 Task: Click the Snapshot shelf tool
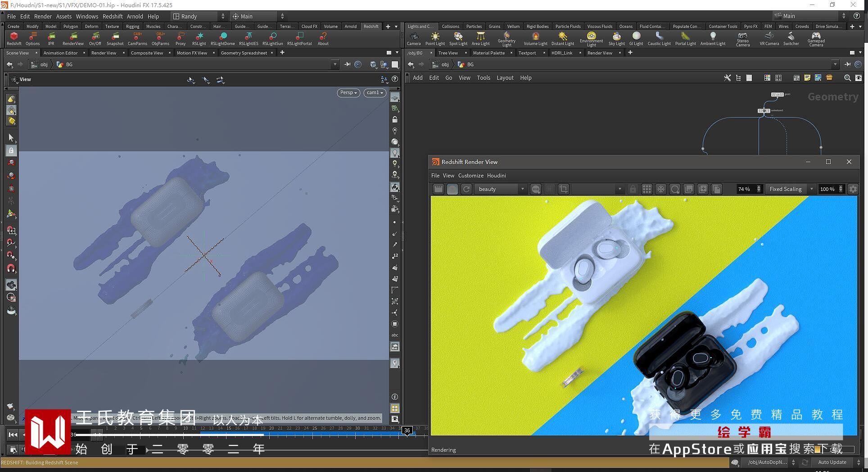115,38
